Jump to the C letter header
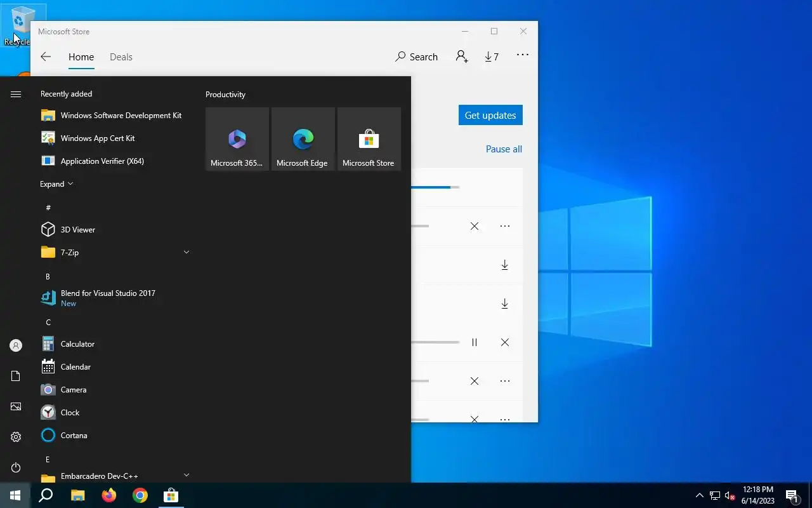Image resolution: width=812 pixels, height=508 pixels. coord(48,322)
